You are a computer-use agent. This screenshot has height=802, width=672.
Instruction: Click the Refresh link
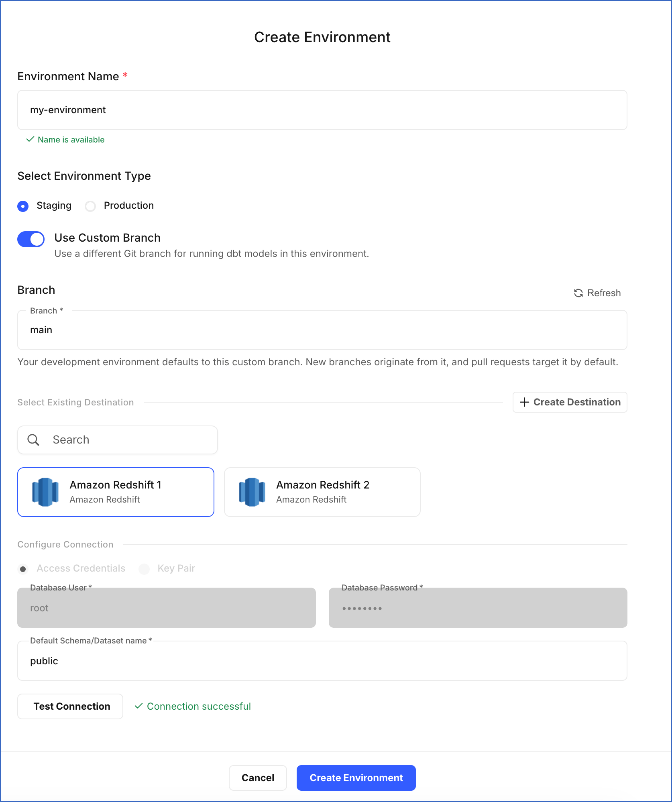597,293
